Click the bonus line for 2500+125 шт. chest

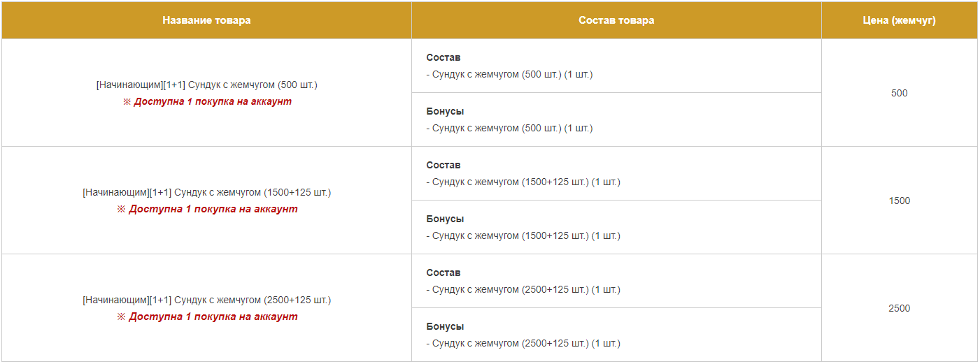click(523, 343)
